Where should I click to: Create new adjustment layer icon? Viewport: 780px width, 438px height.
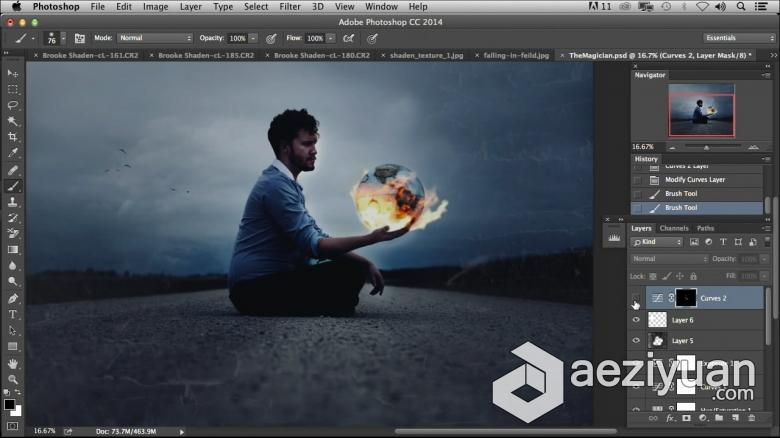[x=702, y=418]
